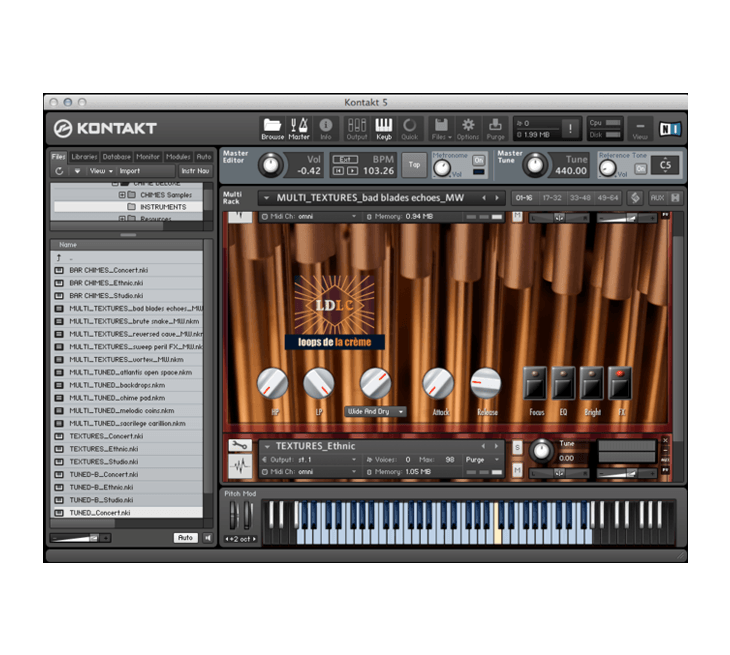Open the Info pane icon
This screenshot has height=655, width=730.
pyautogui.click(x=325, y=128)
